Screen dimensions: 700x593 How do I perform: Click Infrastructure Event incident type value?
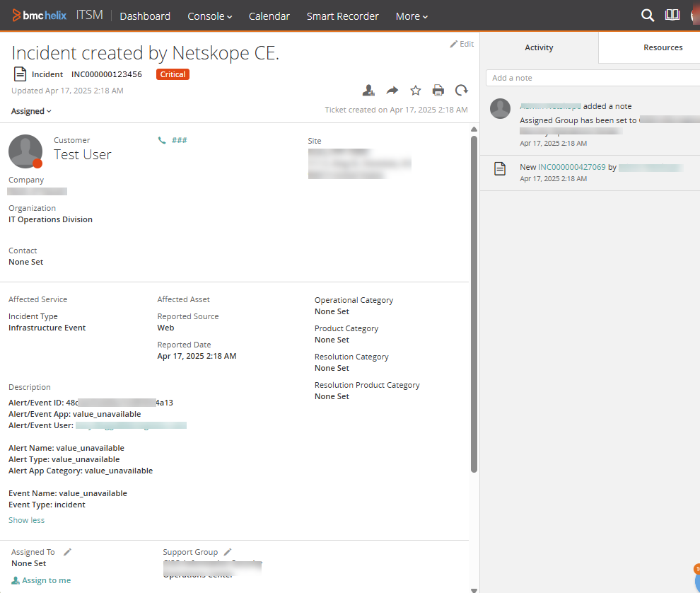pos(47,328)
